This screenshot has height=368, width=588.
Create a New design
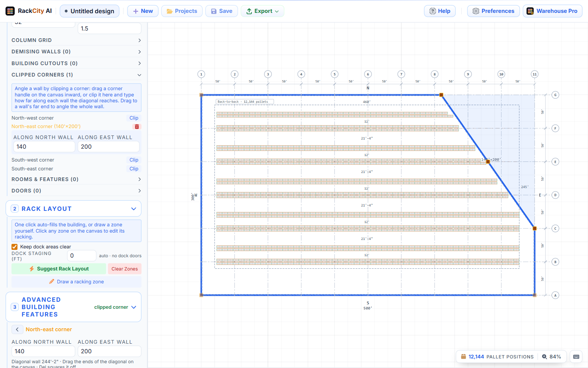(x=143, y=11)
